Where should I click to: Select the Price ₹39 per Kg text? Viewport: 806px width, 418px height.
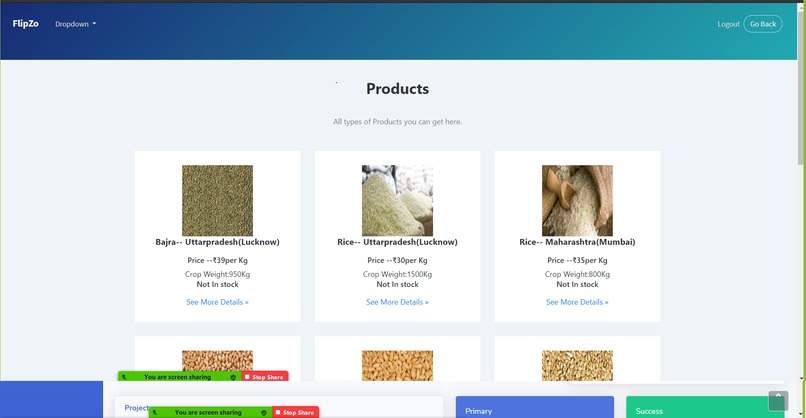pyautogui.click(x=217, y=260)
